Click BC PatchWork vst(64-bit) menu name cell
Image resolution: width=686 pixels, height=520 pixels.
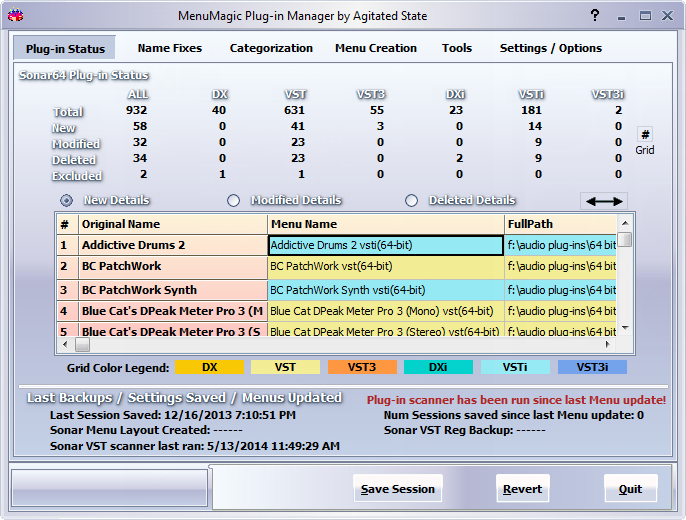pos(385,268)
